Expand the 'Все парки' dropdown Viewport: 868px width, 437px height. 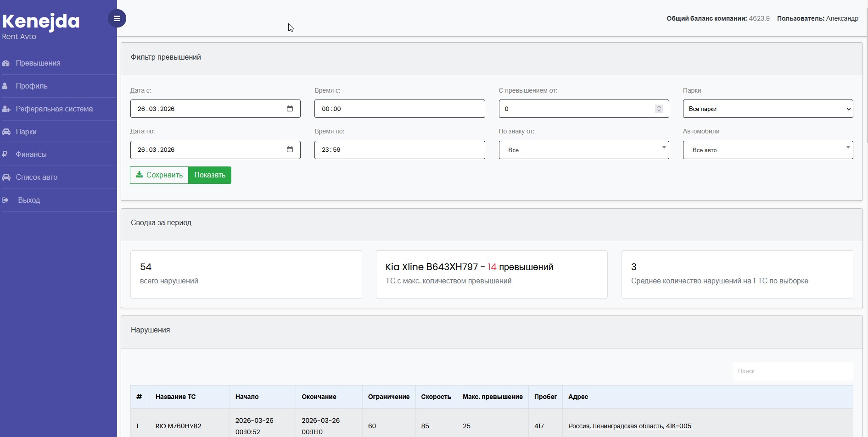pos(767,109)
